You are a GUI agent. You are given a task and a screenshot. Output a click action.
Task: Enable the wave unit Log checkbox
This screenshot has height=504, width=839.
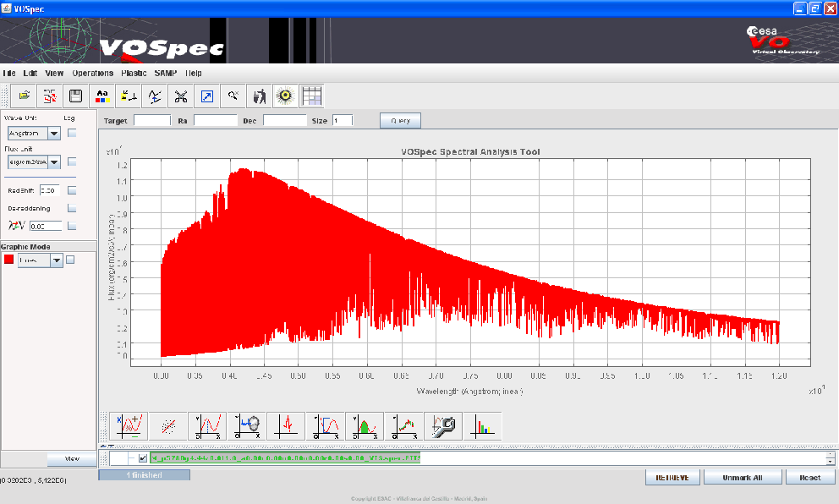(72, 133)
